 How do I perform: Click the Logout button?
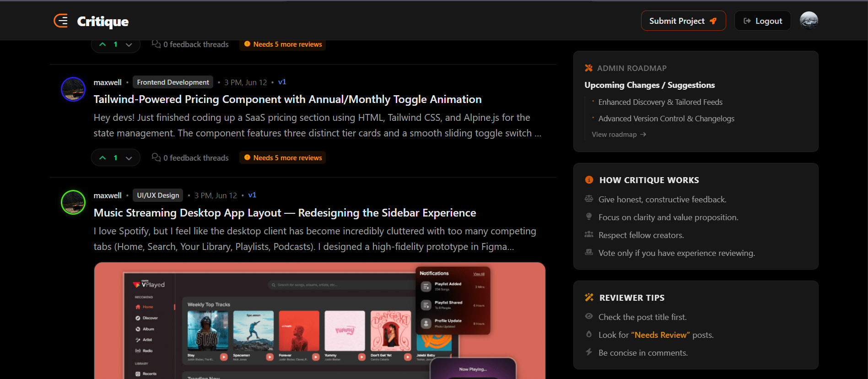pyautogui.click(x=763, y=21)
